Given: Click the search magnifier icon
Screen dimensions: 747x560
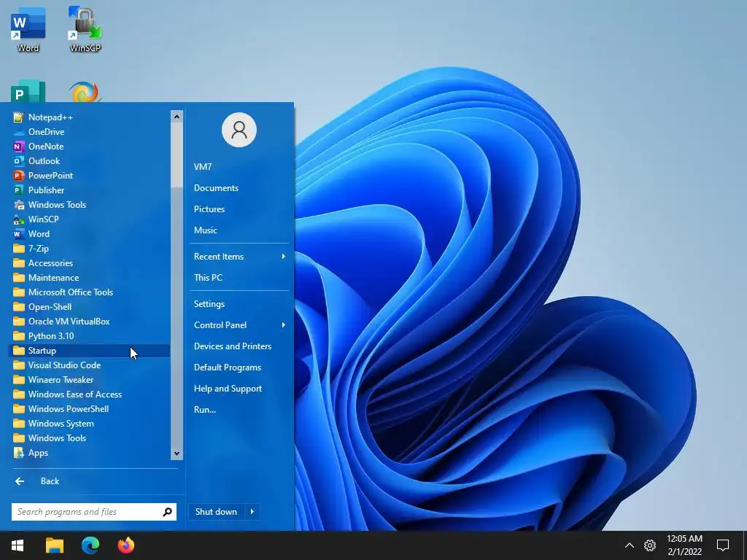Looking at the screenshot, I should pyautogui.click(x=167, y=512).
